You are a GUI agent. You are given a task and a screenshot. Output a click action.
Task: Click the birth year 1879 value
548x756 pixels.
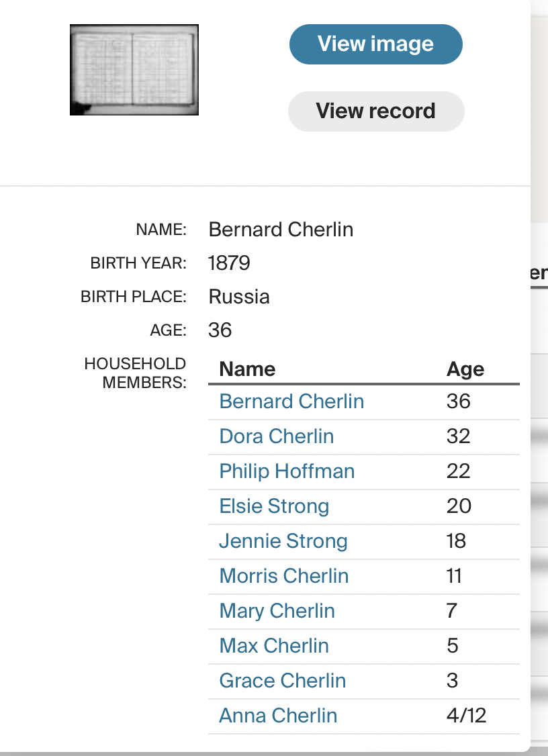(x=229, y=263)
